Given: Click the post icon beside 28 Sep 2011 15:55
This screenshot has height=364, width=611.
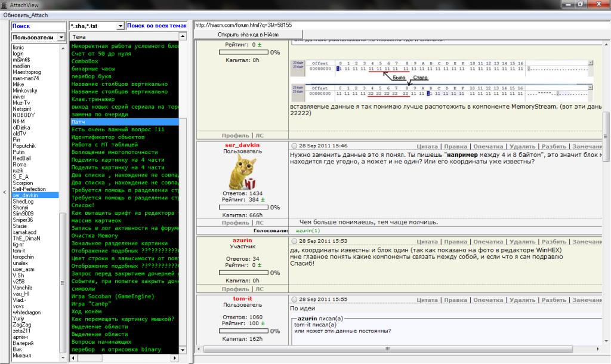Looking at the screenshot, I should [x=294, y=299].
